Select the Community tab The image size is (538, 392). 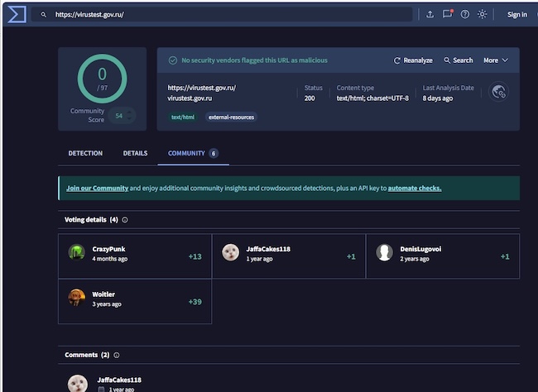pos(186,153)
